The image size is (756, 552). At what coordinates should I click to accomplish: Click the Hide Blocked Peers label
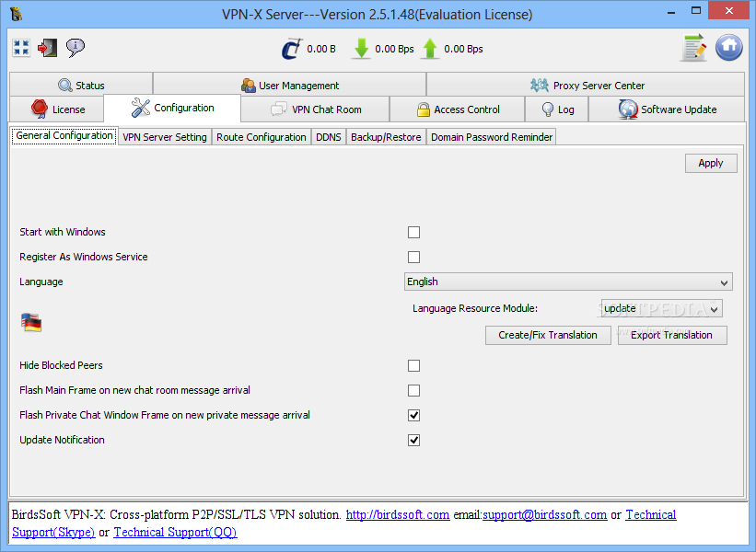[x=61, y=365]
